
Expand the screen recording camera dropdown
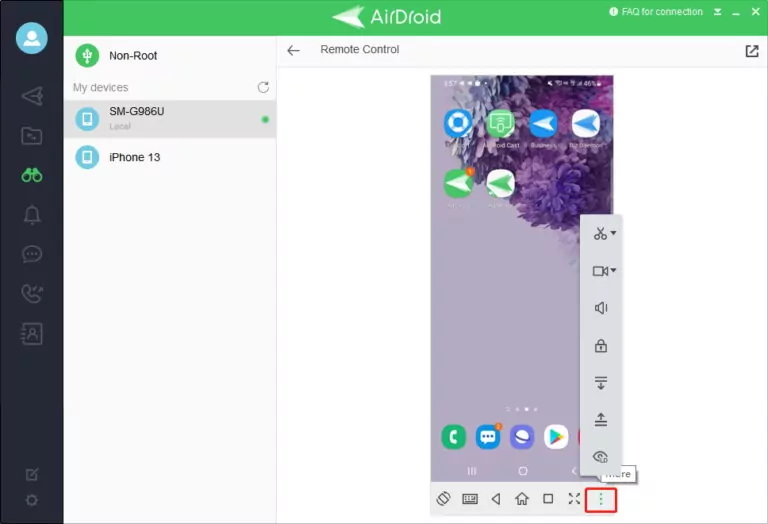coord(603,271)
